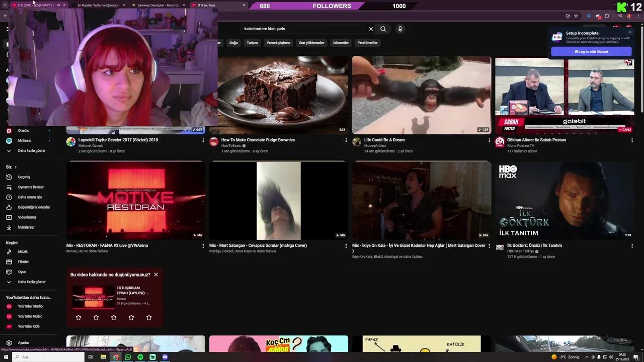Open Oyun in the Keşfet section
644x362 pixels.
(x=22, y=271)
